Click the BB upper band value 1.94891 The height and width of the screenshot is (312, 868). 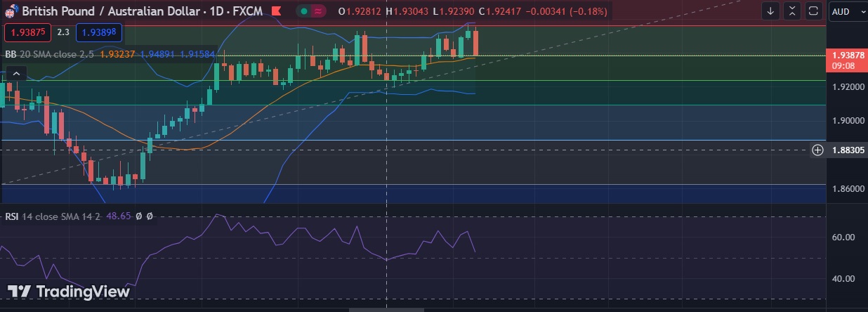point(157,53)
